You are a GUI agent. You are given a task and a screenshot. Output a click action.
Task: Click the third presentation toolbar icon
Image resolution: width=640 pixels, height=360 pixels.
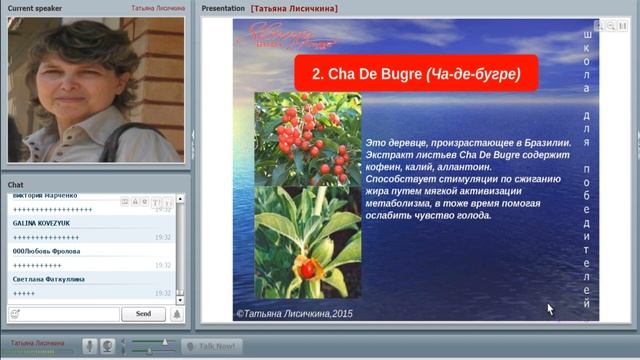(622, 26)
